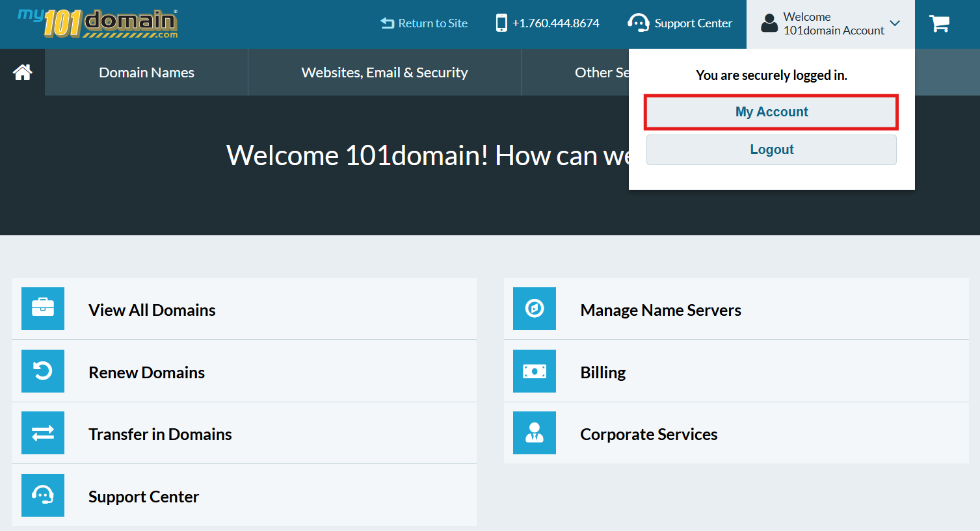Click the Return to Site link

424,23
